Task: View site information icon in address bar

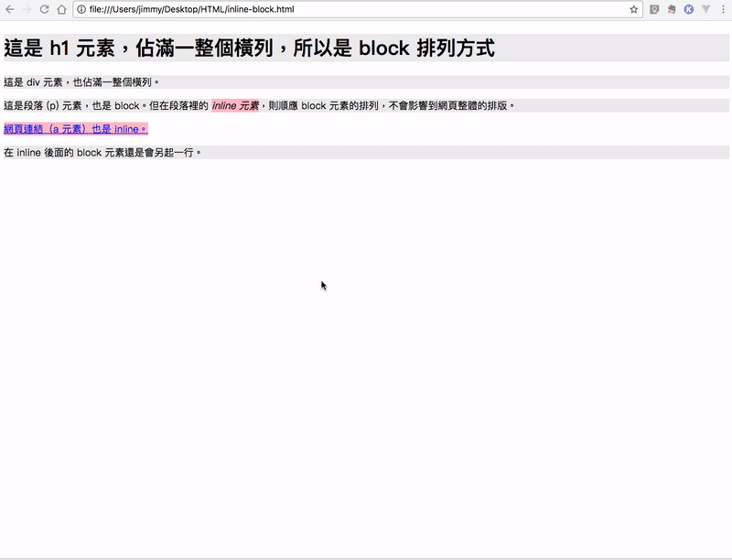Action: pyautogui.click(x=81, y=9)
